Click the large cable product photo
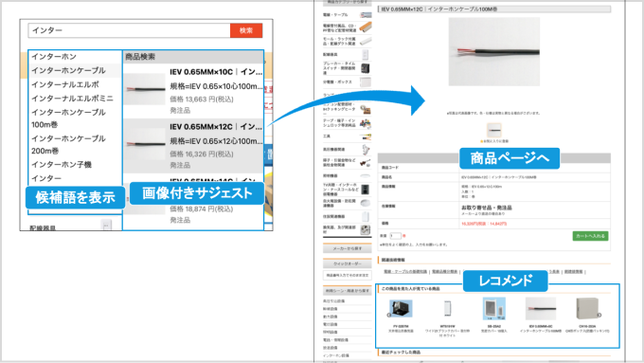Image resolution: width=644 pixels, height=363 pixels. [494, 52]
